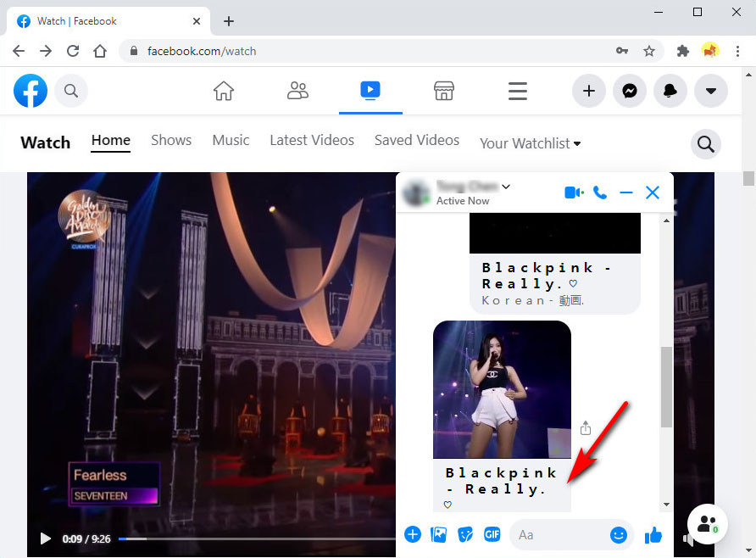Click the Watch search magnifier button

coord(706,143)
